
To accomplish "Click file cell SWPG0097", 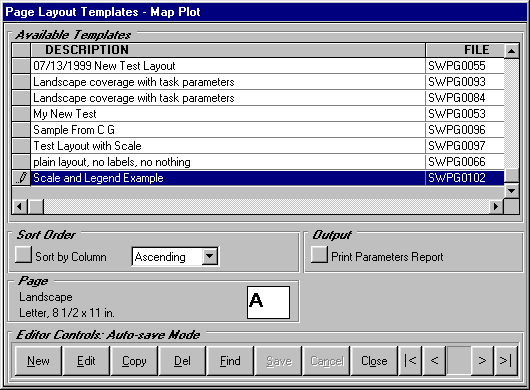I will 465,146.
